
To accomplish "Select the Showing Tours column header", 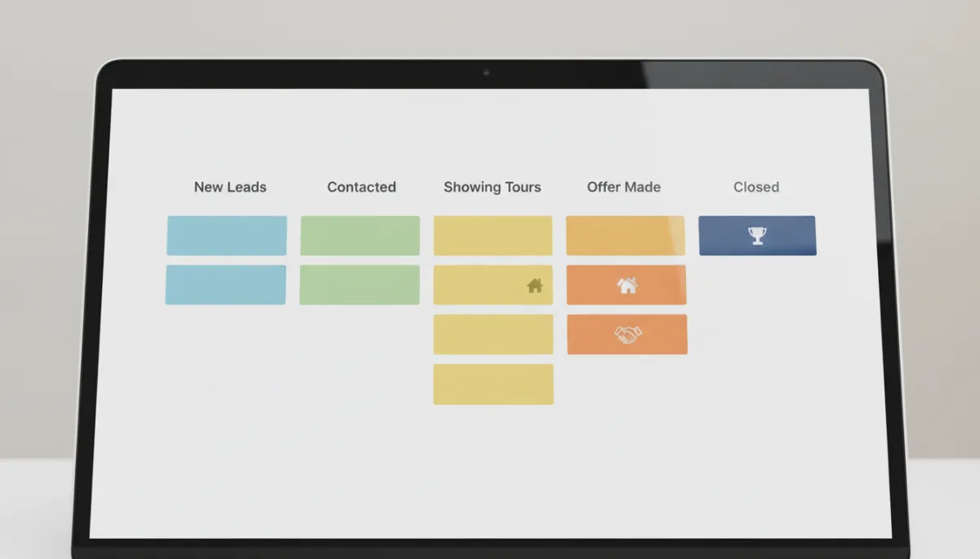I will point(492,187).
